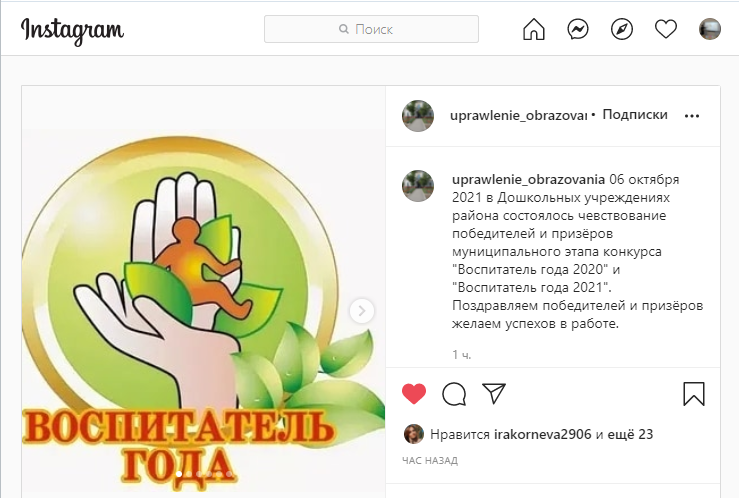Focus the Поиск search field
The height and width of the screenshot is (498, 739).
click(x=371, y=29)
